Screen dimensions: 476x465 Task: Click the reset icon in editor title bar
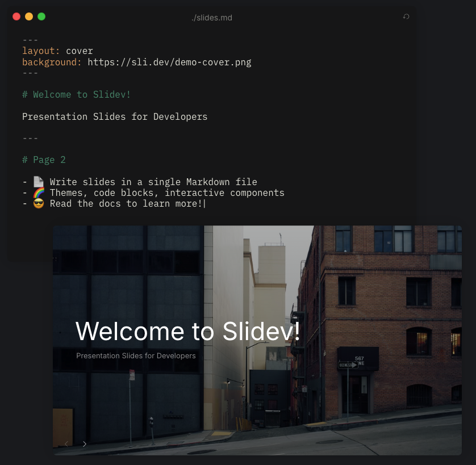pyautogui.click(x=406, y=16)
